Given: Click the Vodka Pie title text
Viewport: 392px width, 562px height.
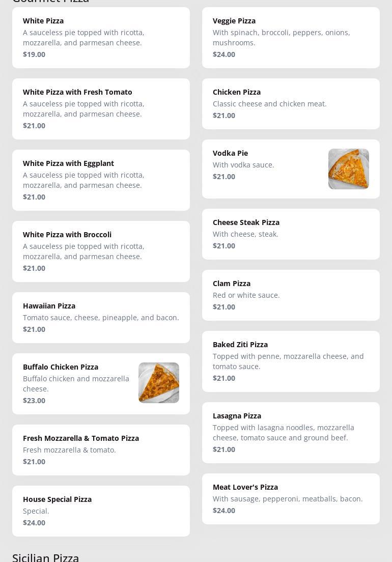Looking at the screenshot, I should click(x=230, y=153).
